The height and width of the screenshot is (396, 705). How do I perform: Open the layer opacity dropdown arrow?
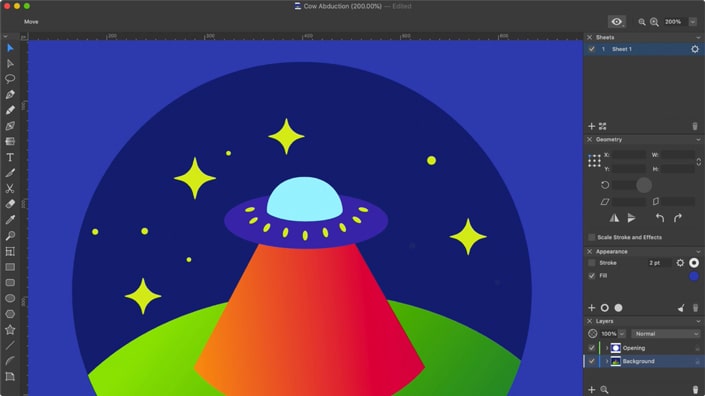[622, 334]
